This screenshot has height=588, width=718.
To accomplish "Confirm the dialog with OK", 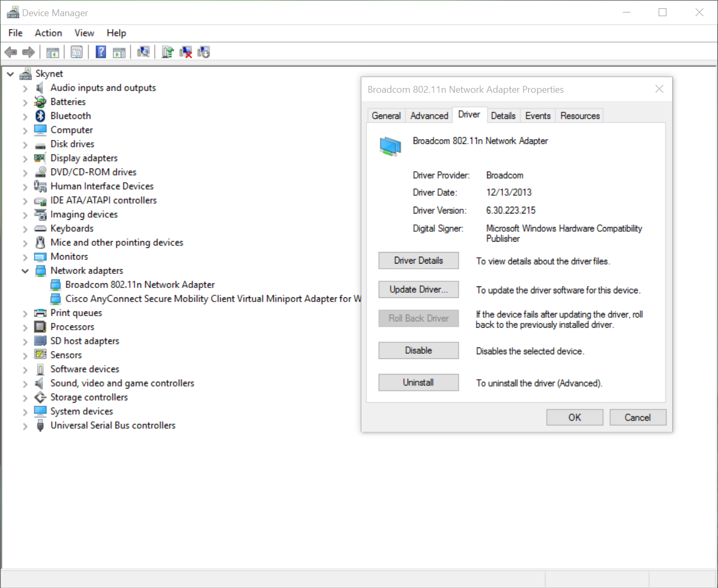I will click(x=575, y=417).
